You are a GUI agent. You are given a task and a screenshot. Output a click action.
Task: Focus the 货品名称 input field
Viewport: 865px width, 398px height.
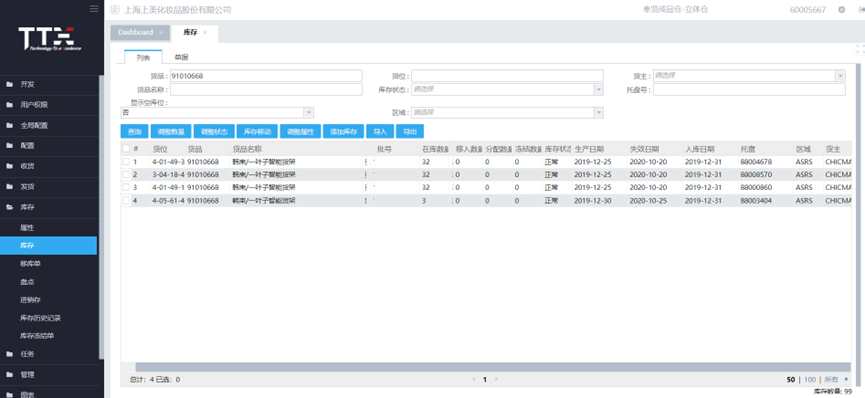coord(266,89)
